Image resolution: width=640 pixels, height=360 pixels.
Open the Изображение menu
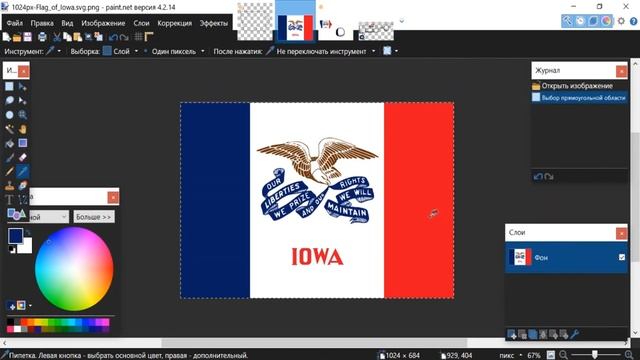[103, 23]
